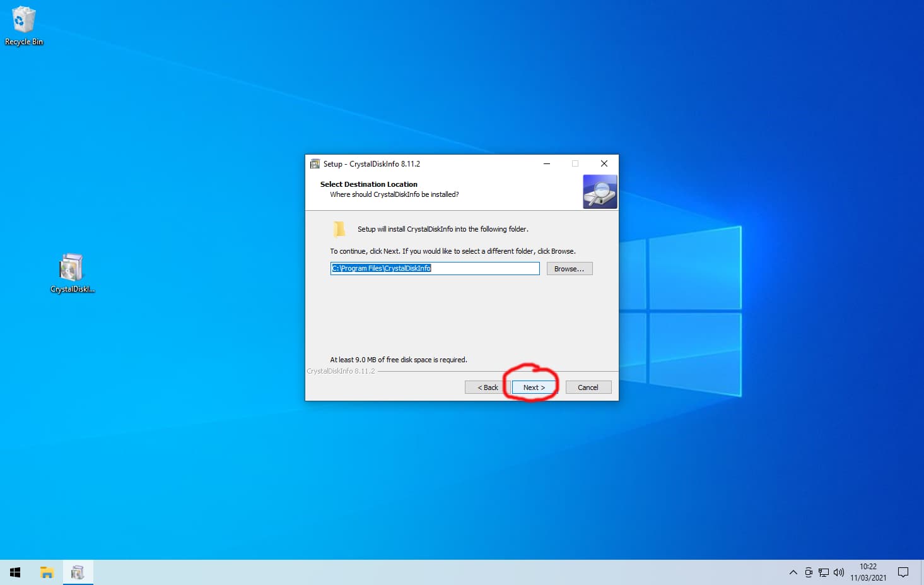Cancel the CrystalDiskInfo setup

(x=588, y=387)
